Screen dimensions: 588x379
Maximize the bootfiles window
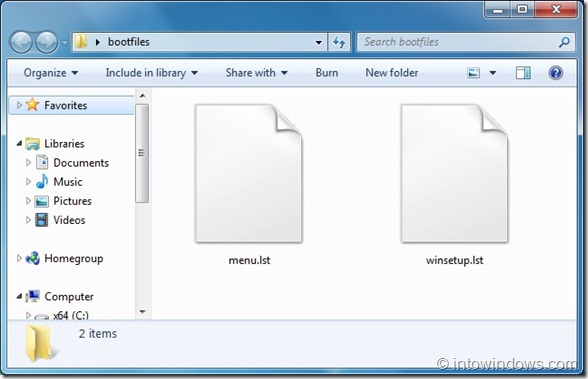(x=522, y=10)
